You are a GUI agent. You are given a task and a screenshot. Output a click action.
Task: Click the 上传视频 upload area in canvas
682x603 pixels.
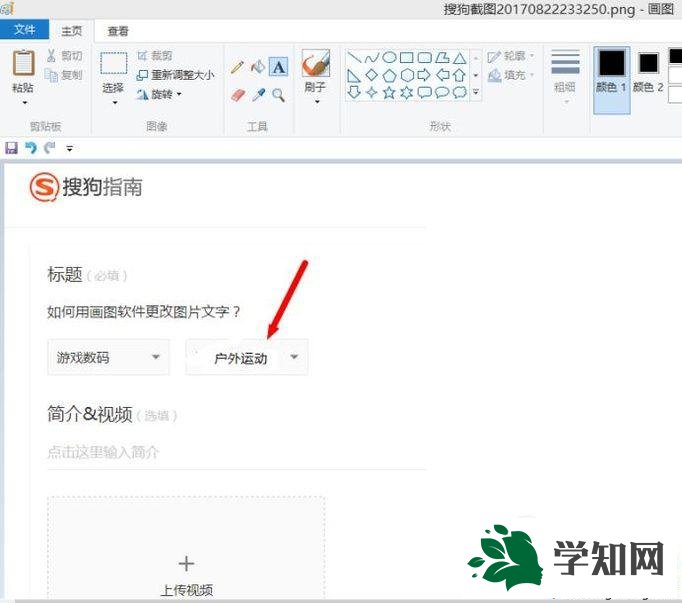coord(186,548)
